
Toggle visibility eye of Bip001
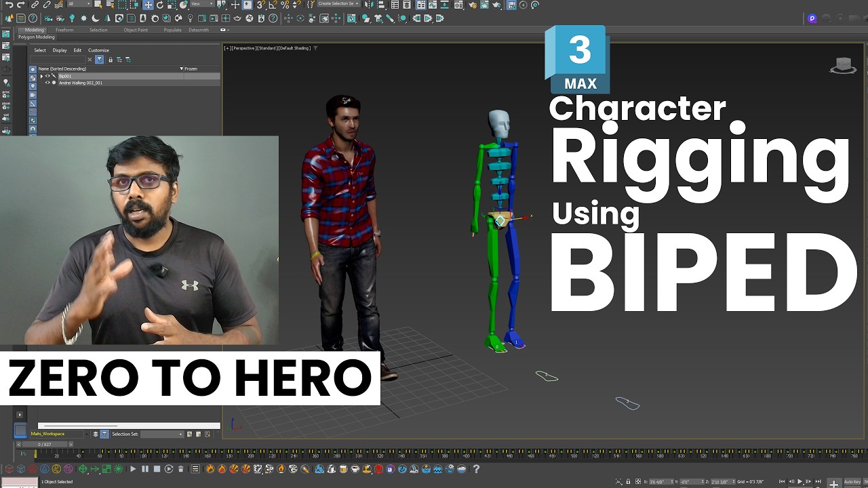point(47,76)
